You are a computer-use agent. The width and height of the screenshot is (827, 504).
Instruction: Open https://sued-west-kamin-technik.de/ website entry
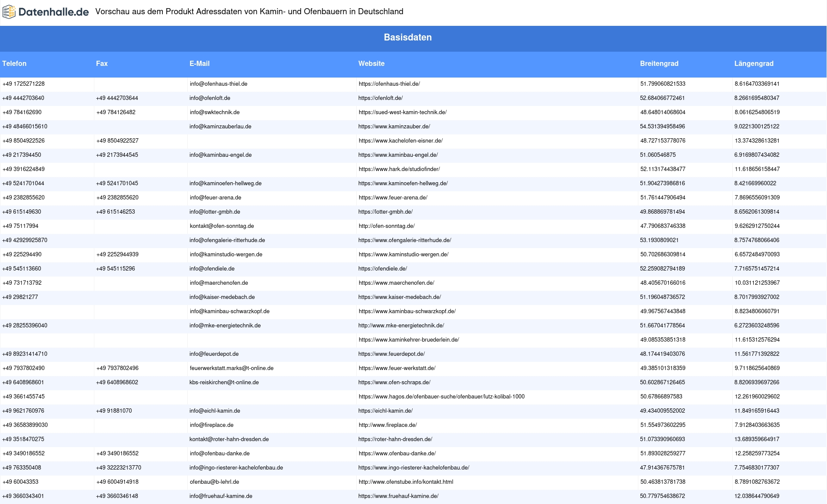(403, 112)
